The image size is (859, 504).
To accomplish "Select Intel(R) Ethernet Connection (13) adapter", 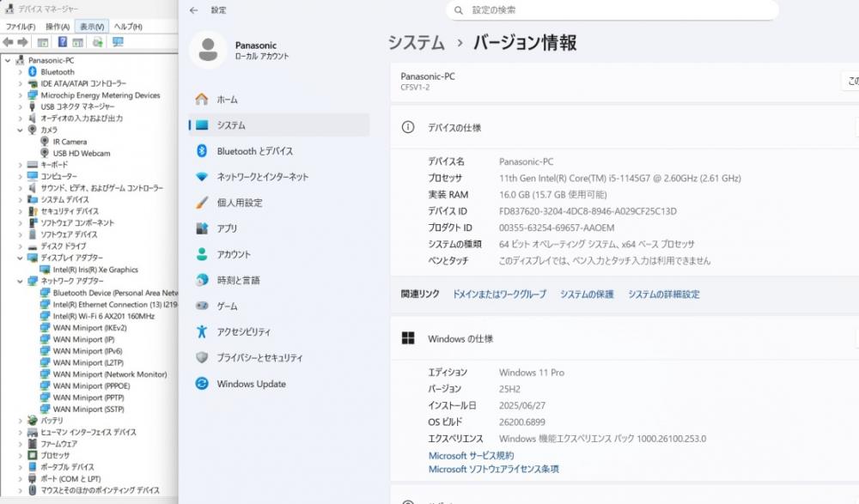I will 115,305.
